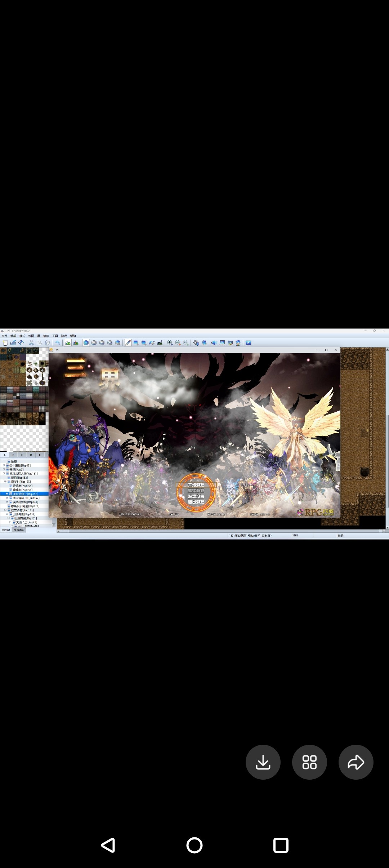Switch to Map edit mode icon
The height and width of the screenshot is (868, 389).
click(68, 343)
